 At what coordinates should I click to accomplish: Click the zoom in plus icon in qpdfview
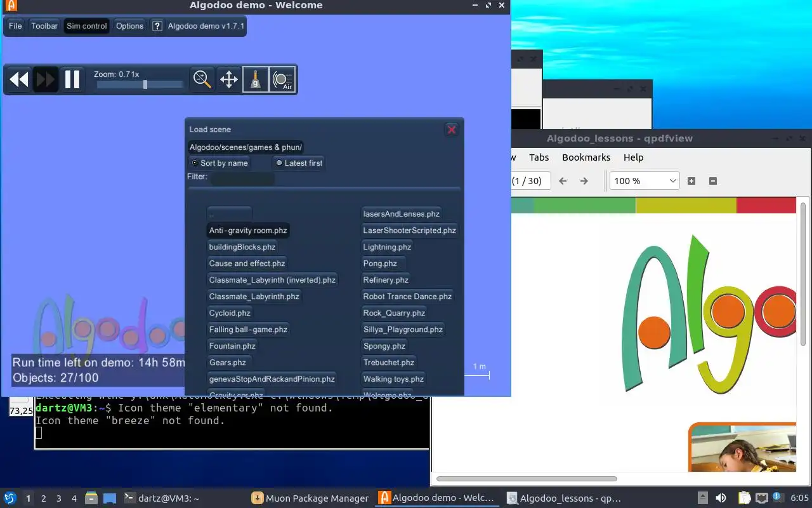pos(691,181)
